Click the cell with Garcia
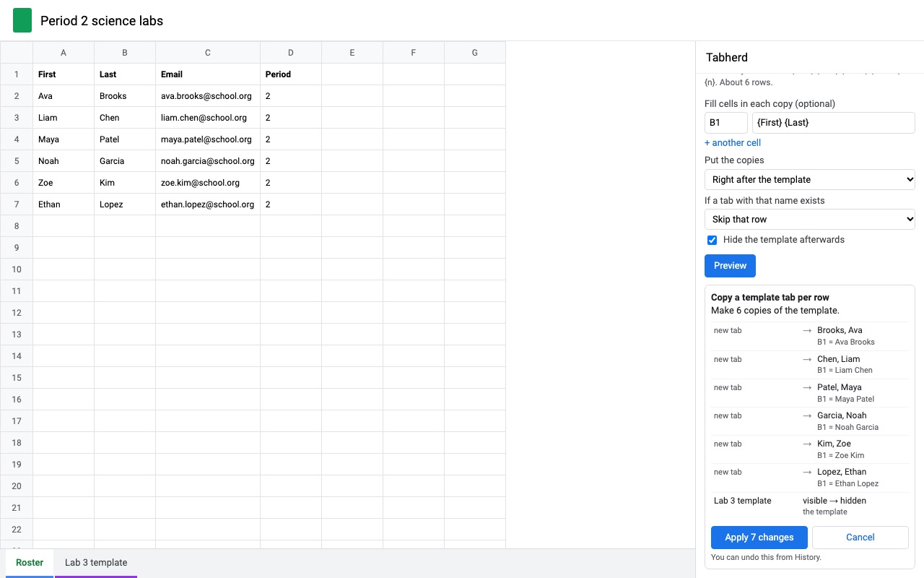This screenshot has width=924, height=578. (x=125, y=161)
